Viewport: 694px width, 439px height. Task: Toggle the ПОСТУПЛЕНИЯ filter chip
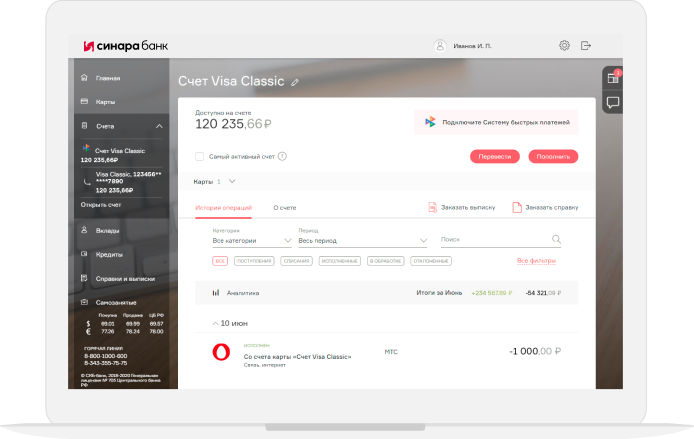254,261
